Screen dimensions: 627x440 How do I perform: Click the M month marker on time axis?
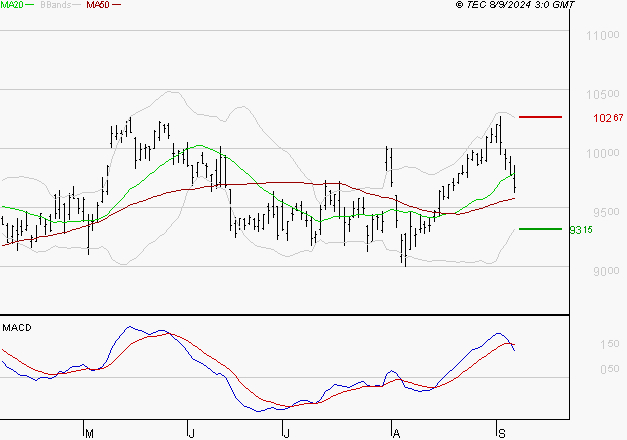click(x=89, y=434)
